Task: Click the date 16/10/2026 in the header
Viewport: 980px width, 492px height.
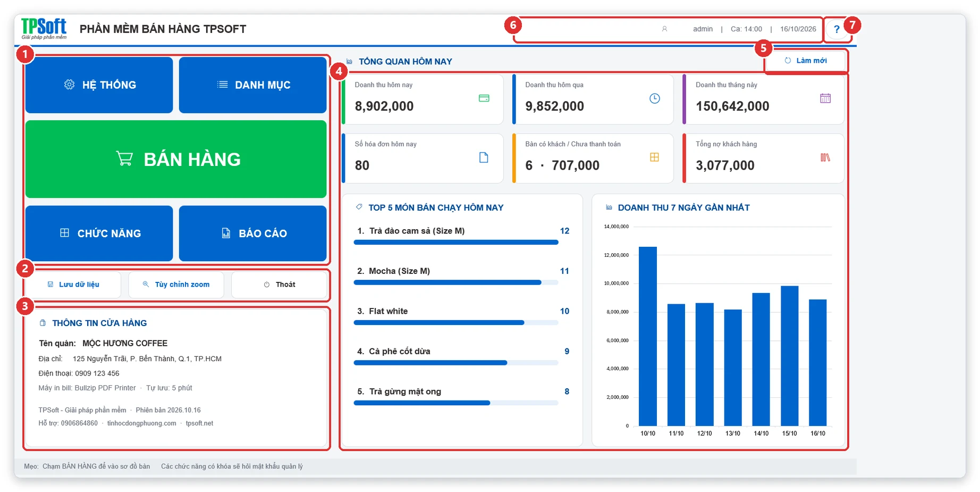Action: point(798,29)
